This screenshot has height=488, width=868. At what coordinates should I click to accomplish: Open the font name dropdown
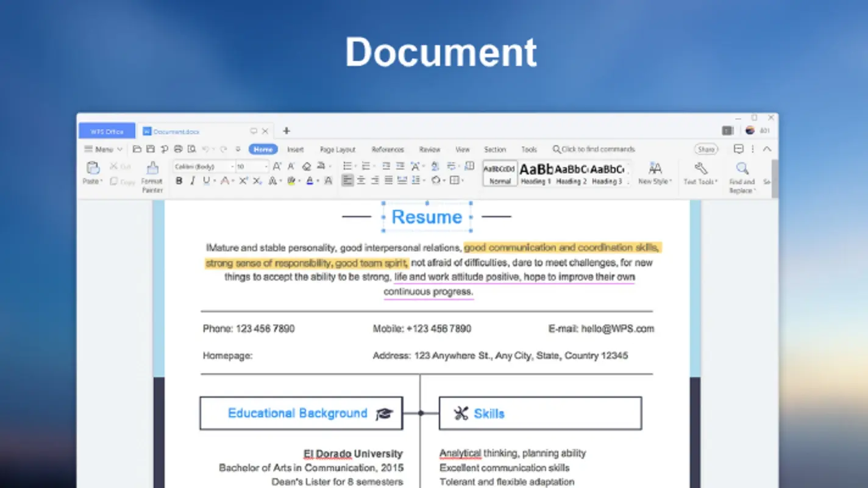(x=232, y=166)
